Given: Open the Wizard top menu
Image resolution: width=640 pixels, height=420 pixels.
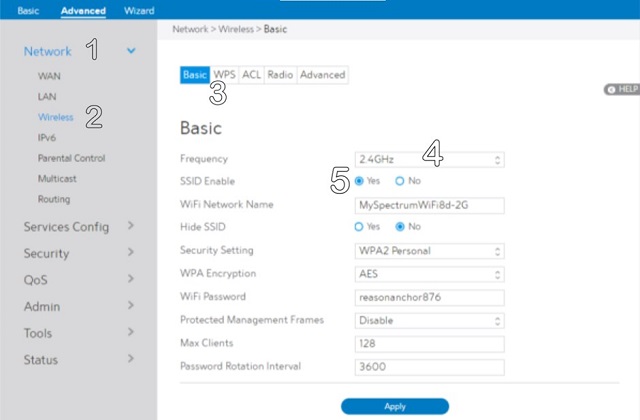Looking at the screenshot, I should point(139,10).
